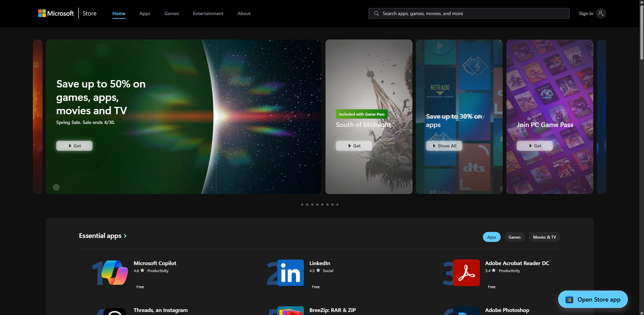Click Show All on the 30% apps card

coord(444,146)
